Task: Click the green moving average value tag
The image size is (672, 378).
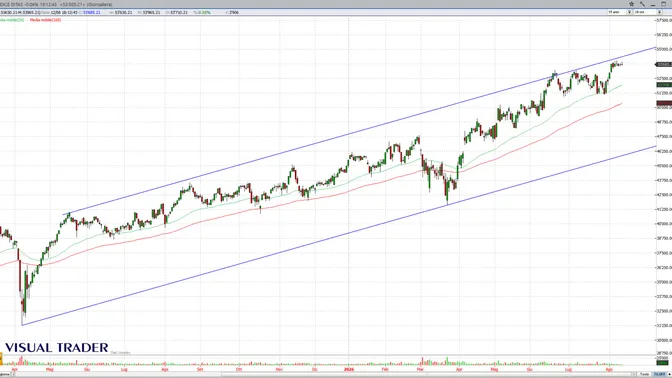Action: point(664,85)
